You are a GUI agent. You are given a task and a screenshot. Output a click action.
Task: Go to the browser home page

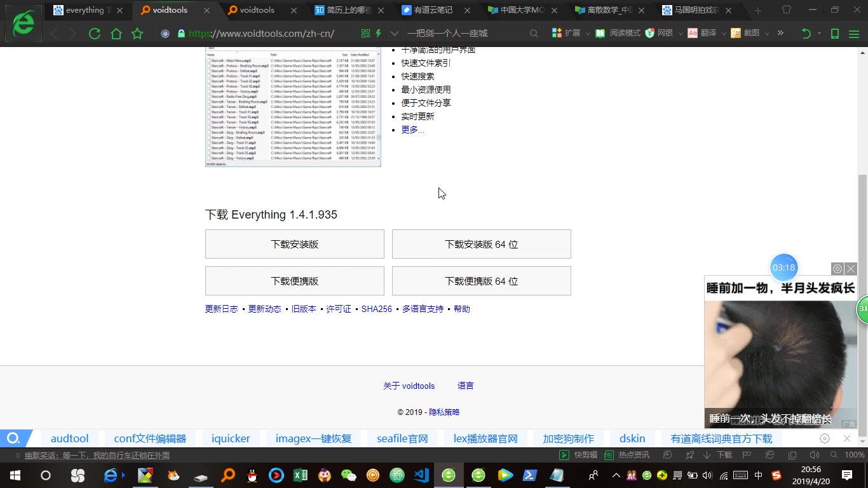[116, 34]
